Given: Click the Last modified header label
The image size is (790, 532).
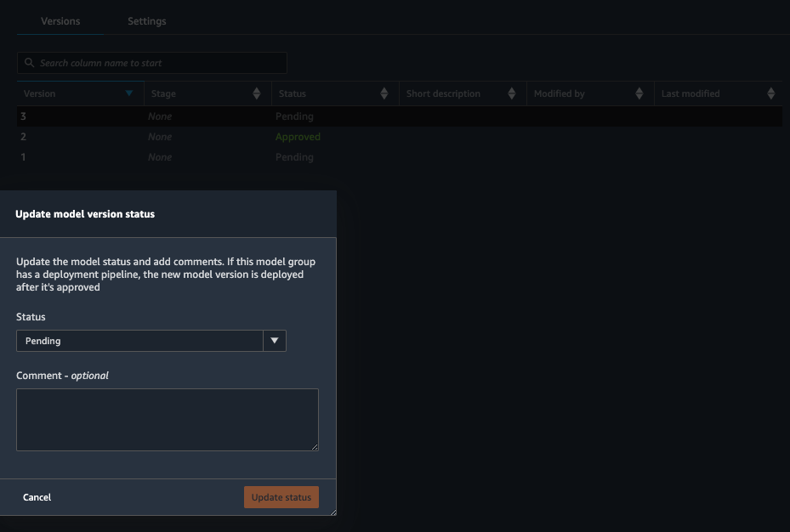Looking at the screenshot, I should [x=691, y=93].
